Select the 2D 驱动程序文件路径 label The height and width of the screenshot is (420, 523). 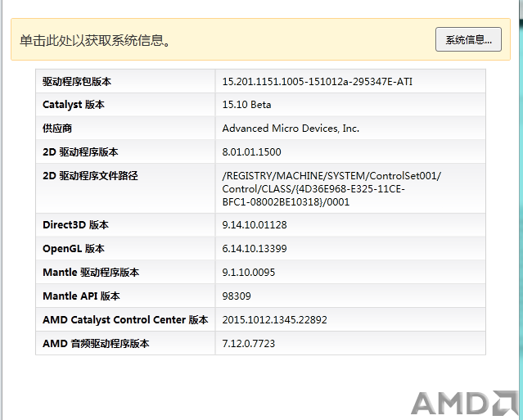[x=90, y=175]
